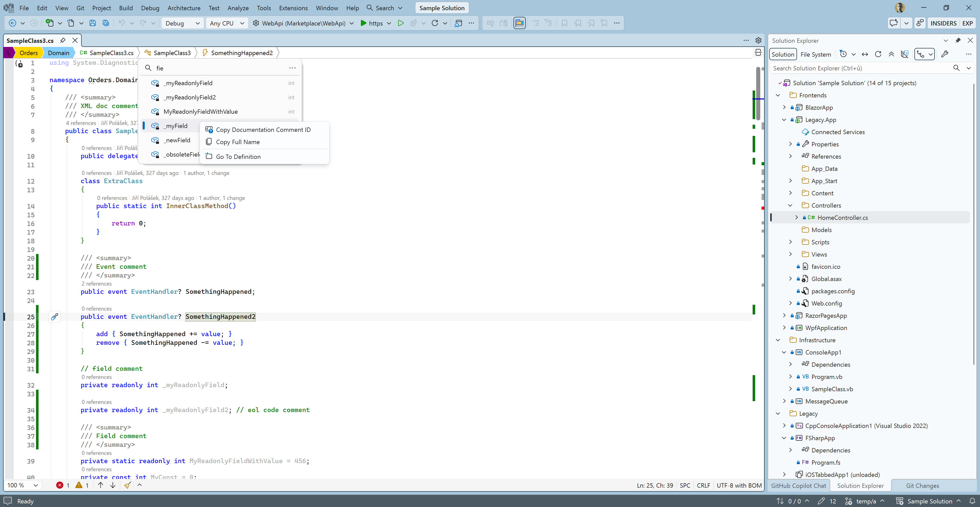Switch to File System view toggle
Image resolution: width=980 pixels, height=507 pixels.
[815, 54]
